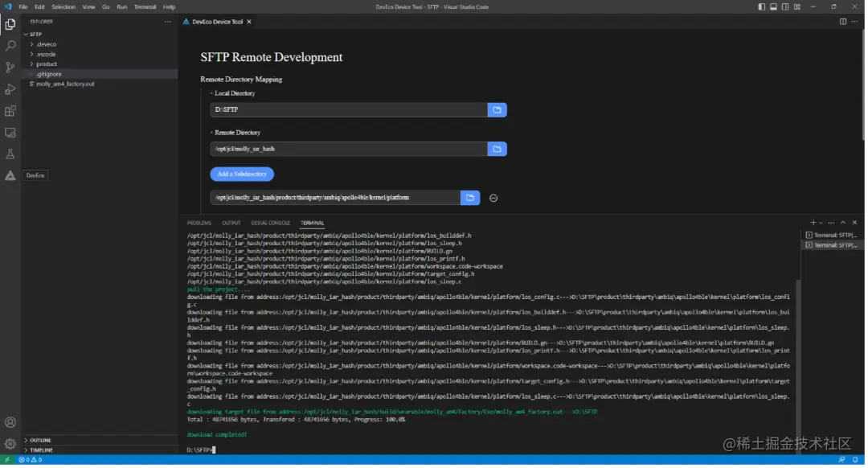Open the Selection menu
Image resolution: width=868 pixels, height=468 pixels.
tap(63, 7)
